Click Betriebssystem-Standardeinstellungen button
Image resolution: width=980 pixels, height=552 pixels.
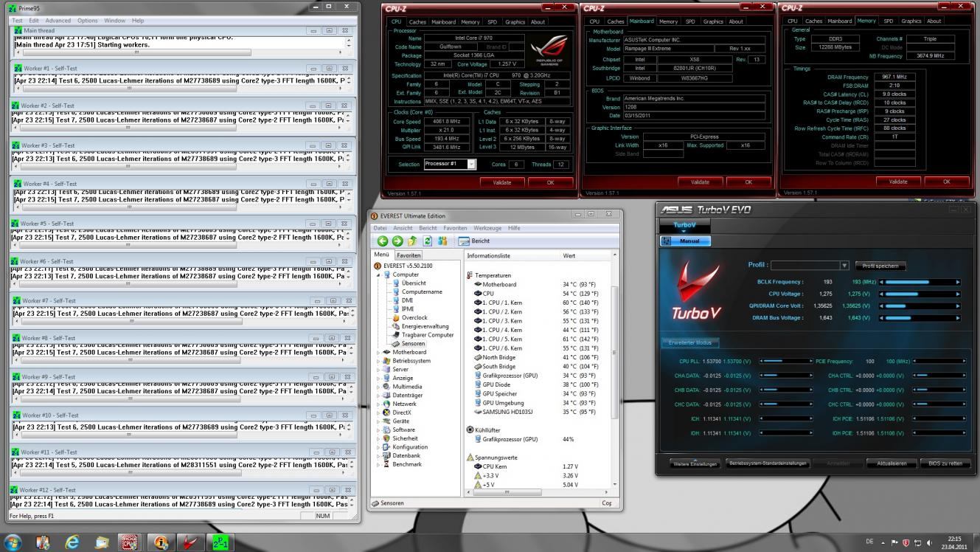pos(768,463)
